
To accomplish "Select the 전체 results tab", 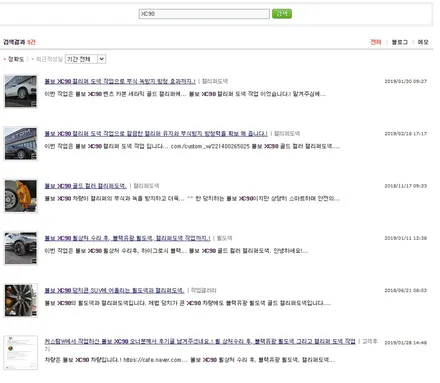I will point(376,42).
